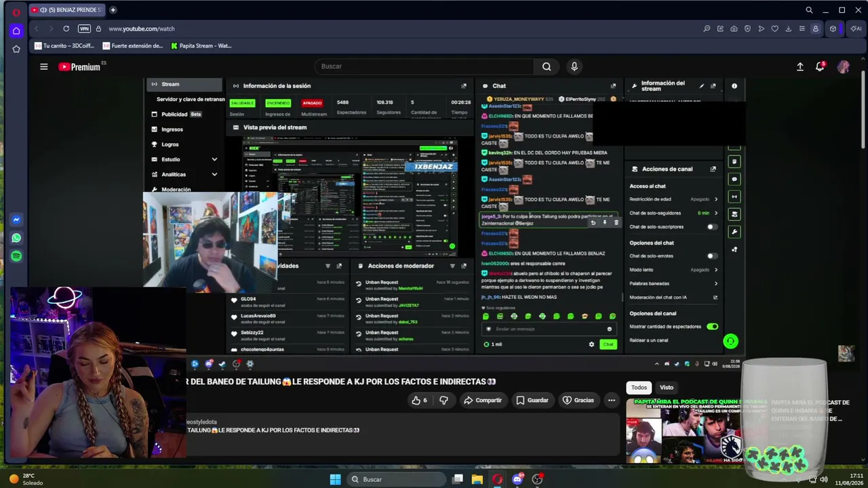Select the Visto filter chip
Viewport: 868px width, 488px height.
[667, 388]
